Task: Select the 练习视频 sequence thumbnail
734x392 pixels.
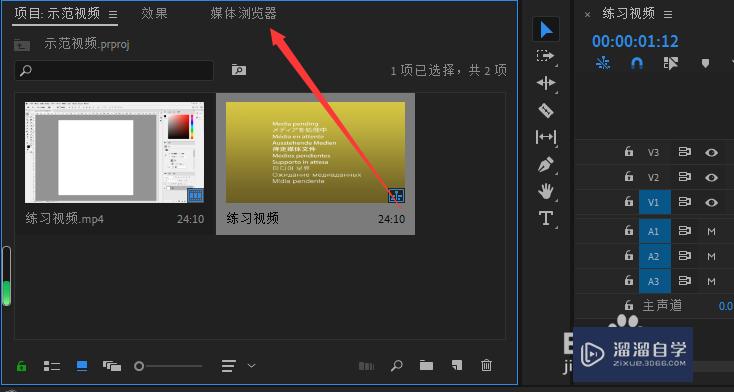Action: pyautogui.click(x=316, y=152)
